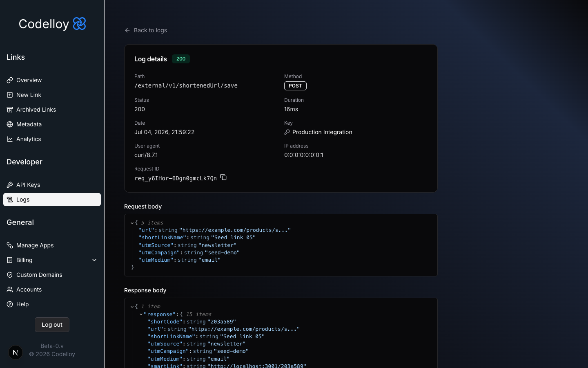Select the Request ID req_y6IHor-6Dgn0gmcLk7Qn

click(176, 178)
